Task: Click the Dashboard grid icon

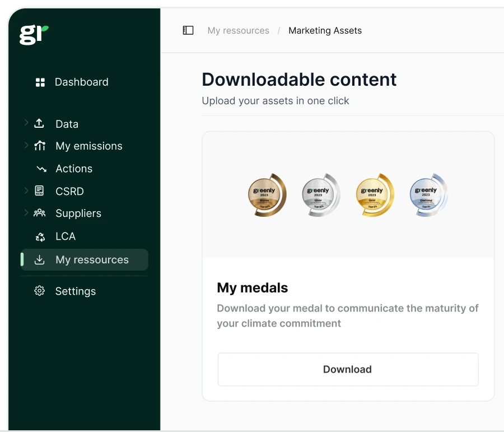Action: point(40,82)
